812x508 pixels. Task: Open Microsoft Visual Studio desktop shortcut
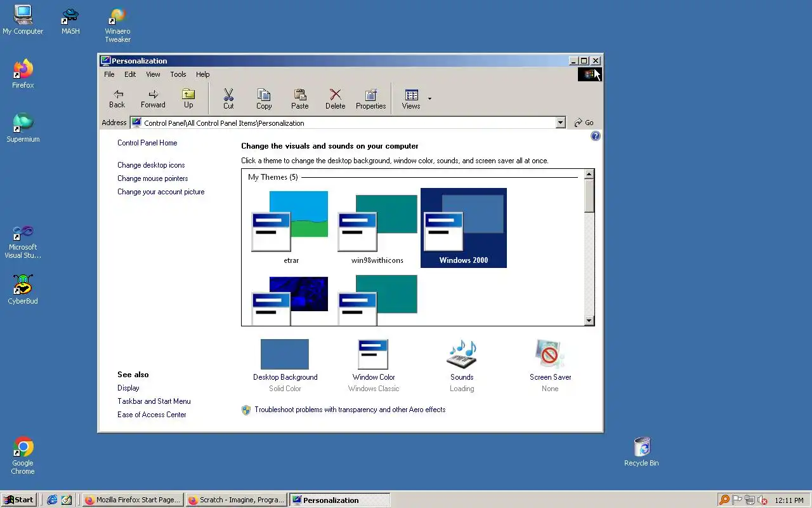pyautogui.click(x=23, y=241)
